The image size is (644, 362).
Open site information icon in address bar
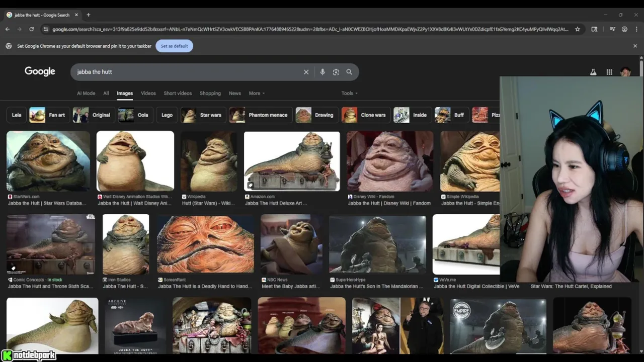click(46, 29)
